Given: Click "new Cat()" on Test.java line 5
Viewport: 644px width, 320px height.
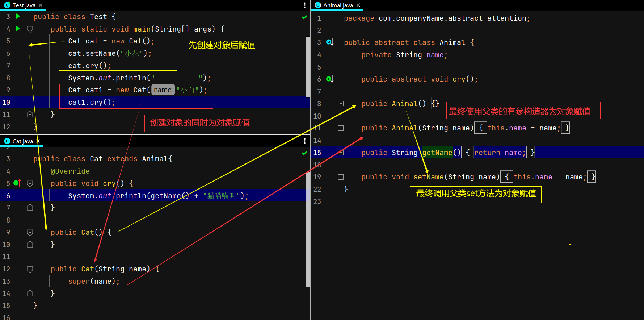Looking at the screenshot, I should [x=131, y=41].
